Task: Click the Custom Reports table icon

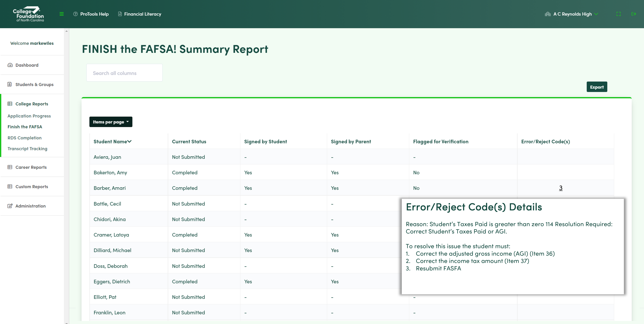Action: tap(10, 186)
